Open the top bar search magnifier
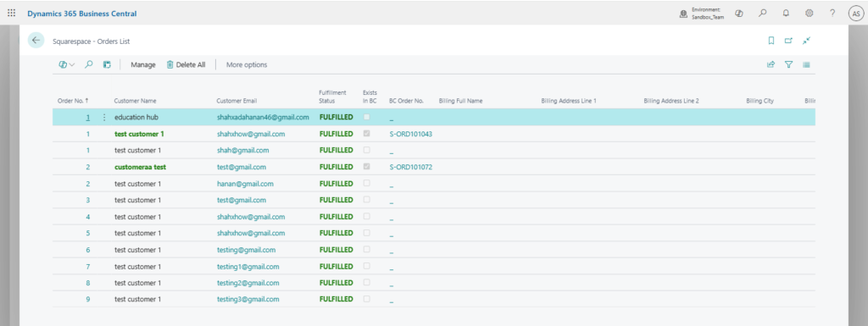Screen dimensions: 868x326 pyautogui.click(x=762, y=14)
